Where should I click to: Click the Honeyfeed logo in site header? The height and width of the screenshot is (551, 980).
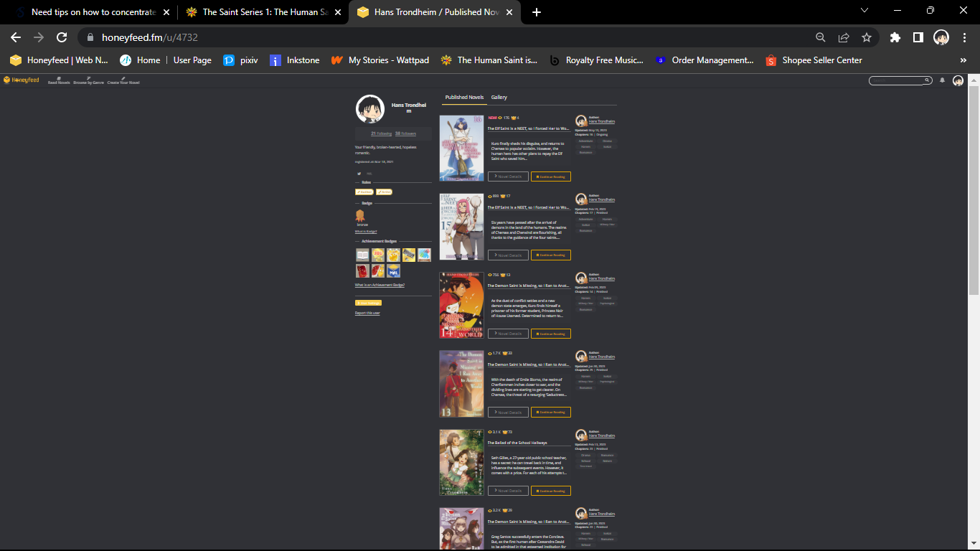(22, 80)
